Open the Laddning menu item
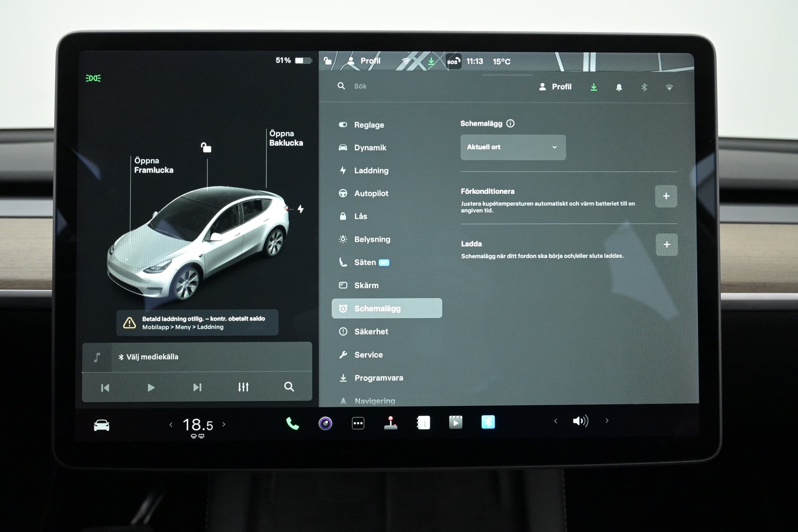798x532 pixels. [x=371, y=171]
